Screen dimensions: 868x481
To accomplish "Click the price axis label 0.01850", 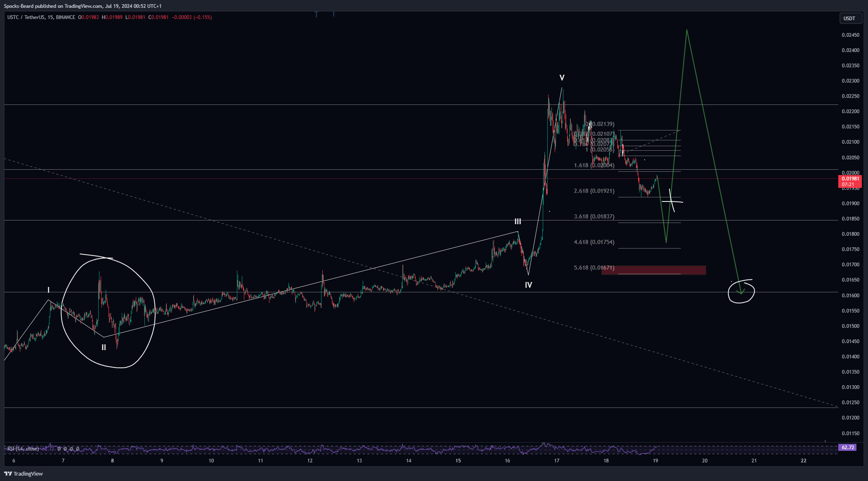I will 851,219.
